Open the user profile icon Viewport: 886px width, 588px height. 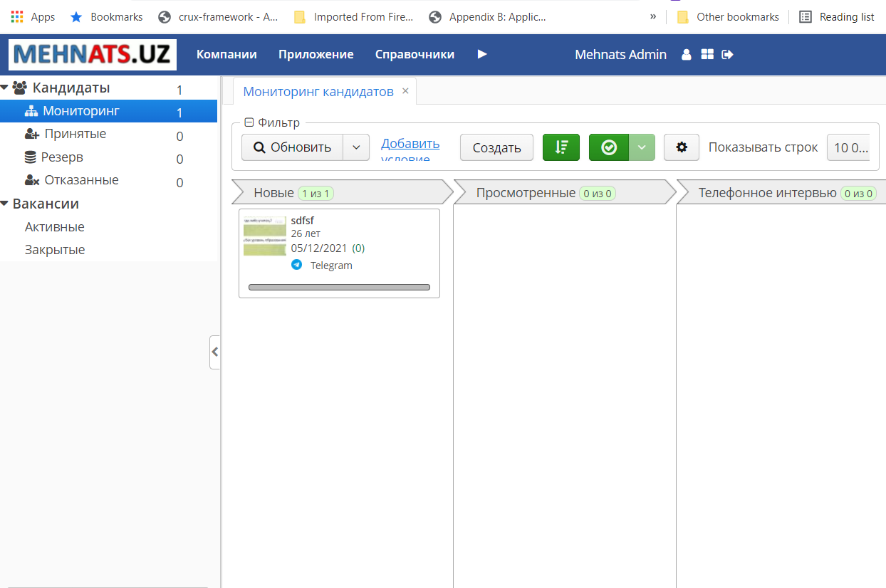(x=687, y=54)
